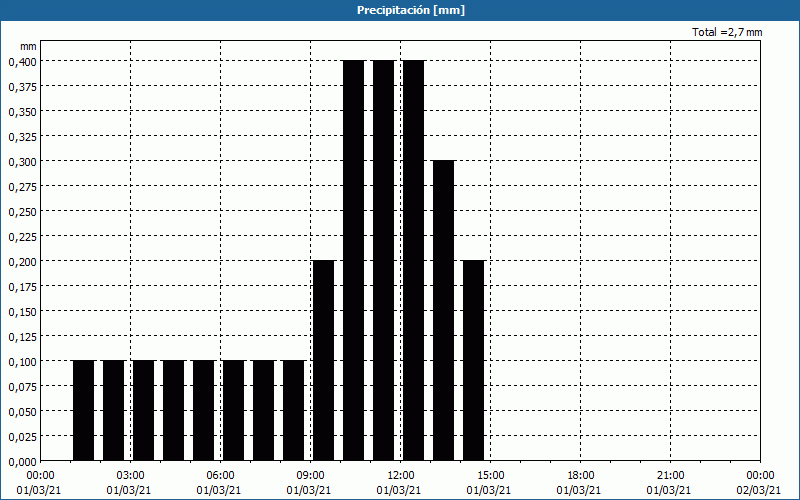Viewport: 800px width, 500px height.
Task: Click the 00:00 label above 02/03/21
Action: coord(760,476)
